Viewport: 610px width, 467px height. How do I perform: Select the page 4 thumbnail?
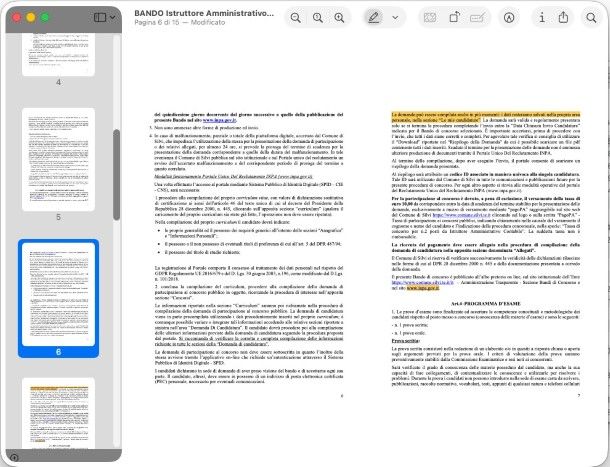pyautogui.click(x=57, y=38)
